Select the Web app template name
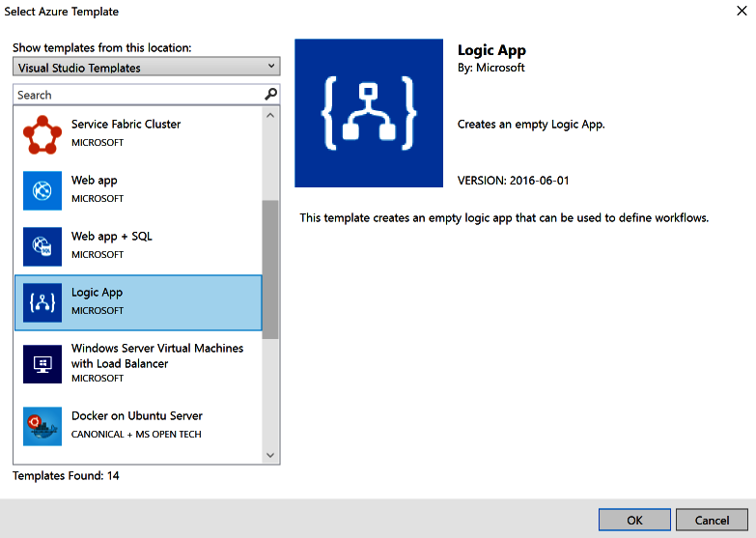The width and height of the screenshot is (756, 538). (95, 181)
